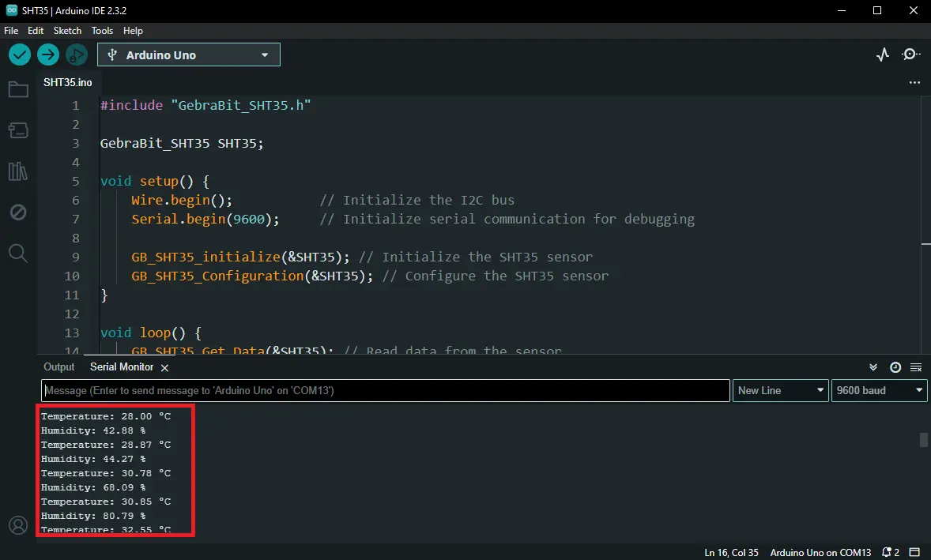Toggle timestamp clock icon in Serial Monitor

click(x=895, y=368)
